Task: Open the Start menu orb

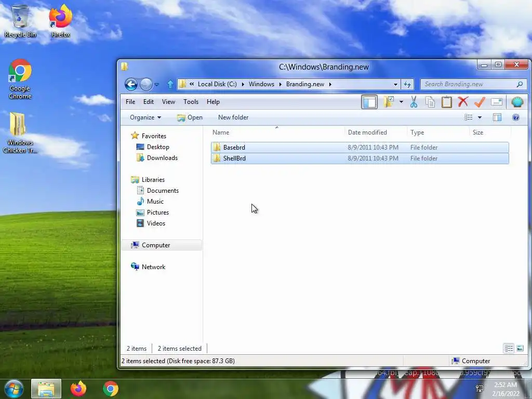Action: point(14,389)
